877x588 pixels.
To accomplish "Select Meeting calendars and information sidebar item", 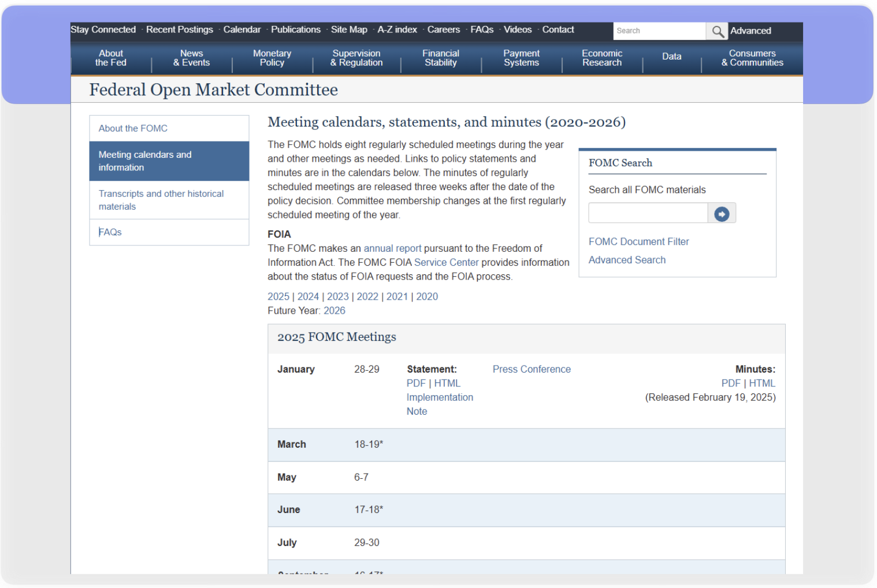I will (x=169, y=161).
